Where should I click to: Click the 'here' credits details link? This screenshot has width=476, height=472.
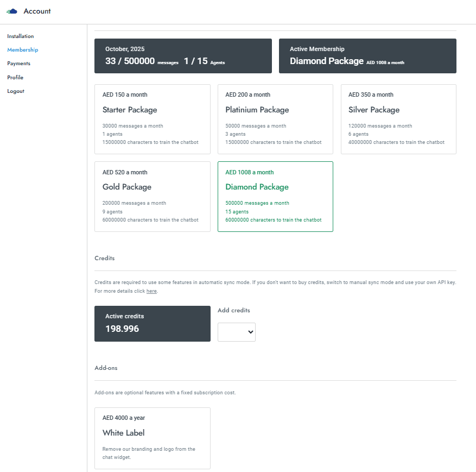[151, 292]
